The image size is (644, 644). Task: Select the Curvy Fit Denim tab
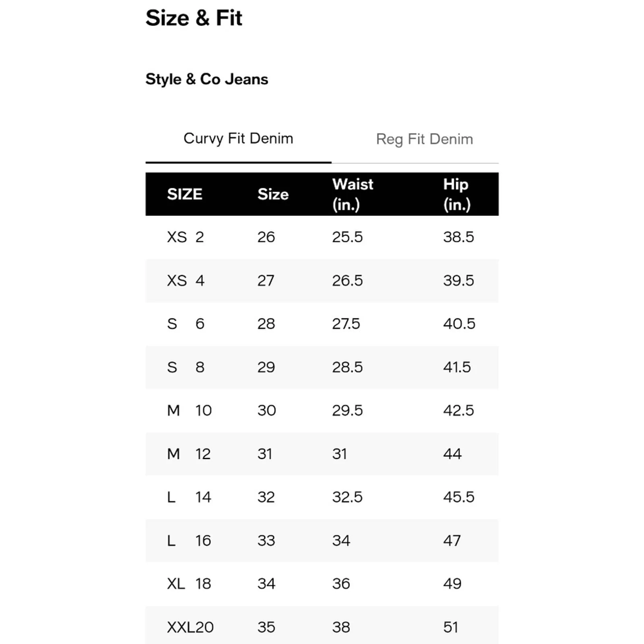click(238, 139)
